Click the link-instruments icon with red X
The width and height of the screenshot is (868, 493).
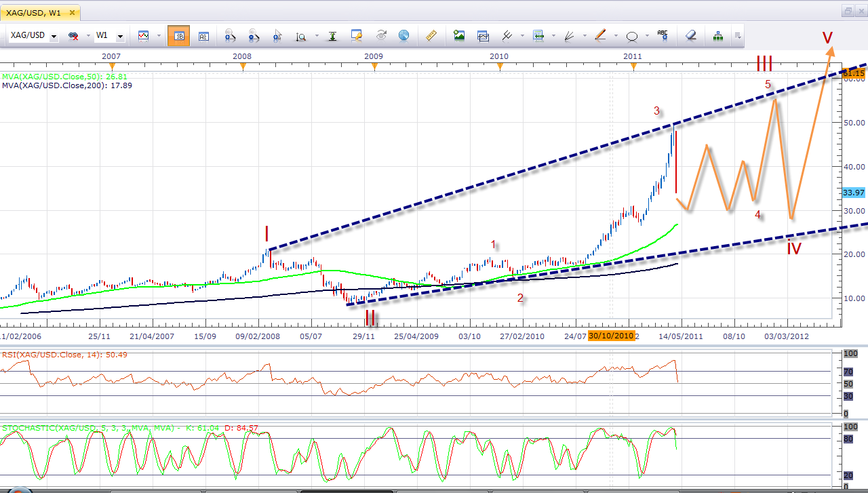pyautogui.click(x=73, y=36)
